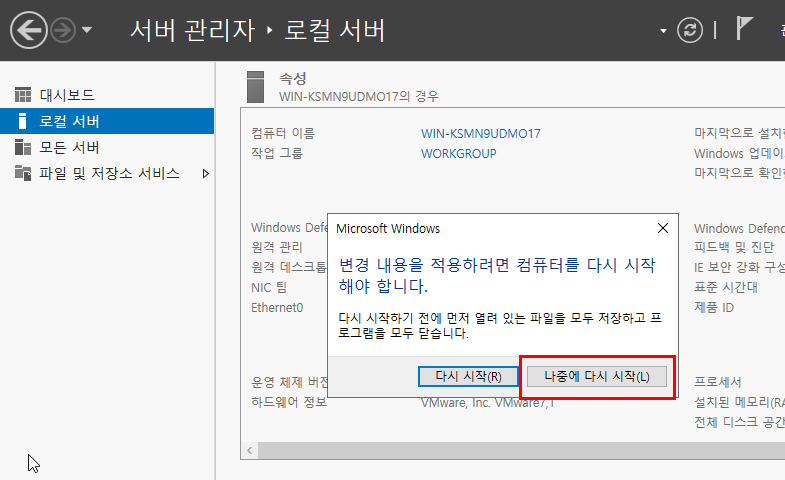
Task: Open the notifications flag icon
Action: click(744, 28)
